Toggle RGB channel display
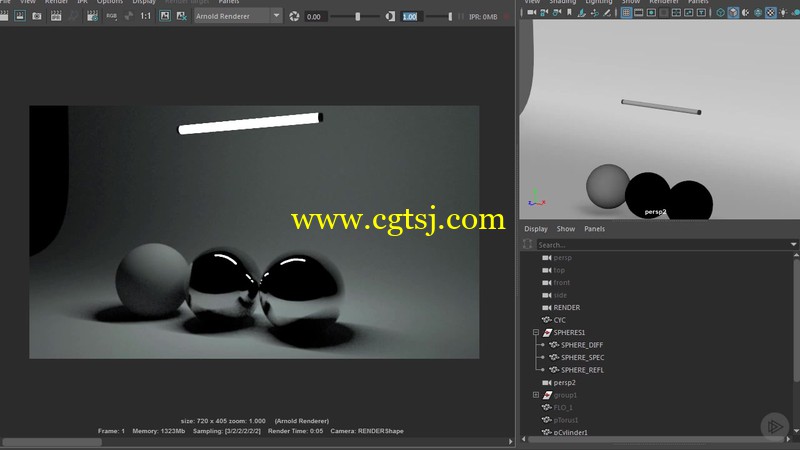 111,16
